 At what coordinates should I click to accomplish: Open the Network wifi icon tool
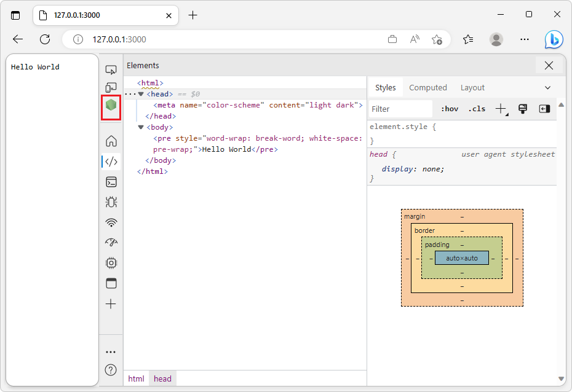(x=111, y=222)
